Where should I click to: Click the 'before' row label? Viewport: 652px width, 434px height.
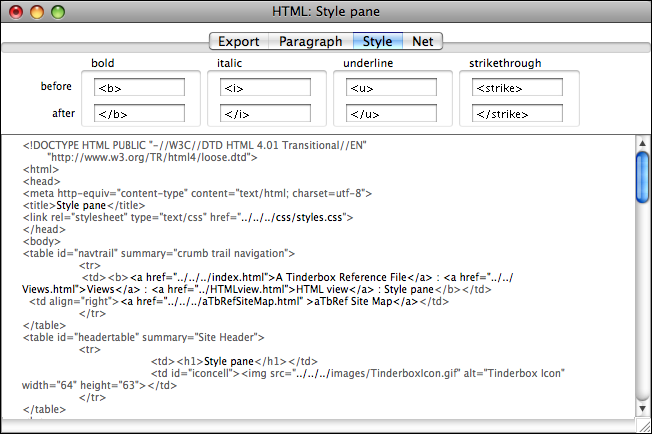point(56,86)
